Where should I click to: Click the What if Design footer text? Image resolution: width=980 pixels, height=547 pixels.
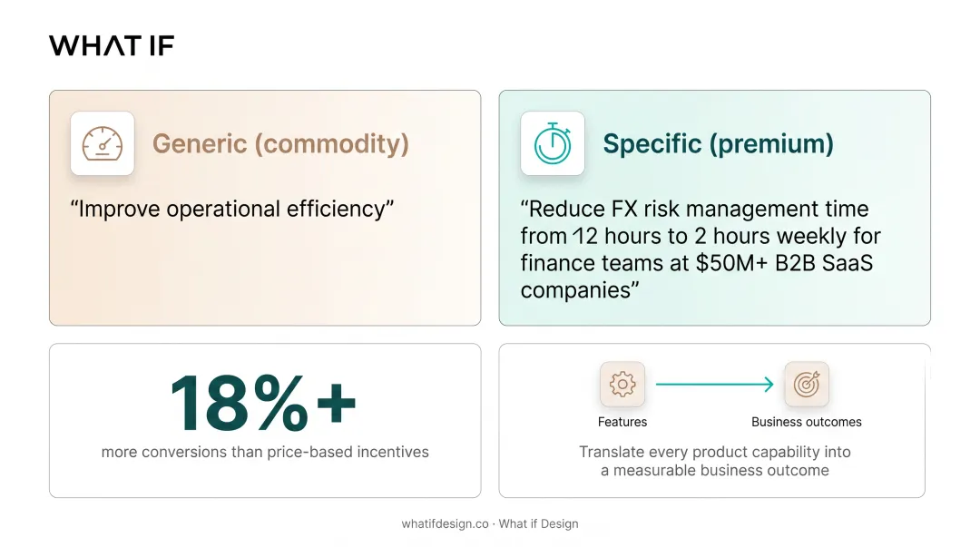(539, 524)
